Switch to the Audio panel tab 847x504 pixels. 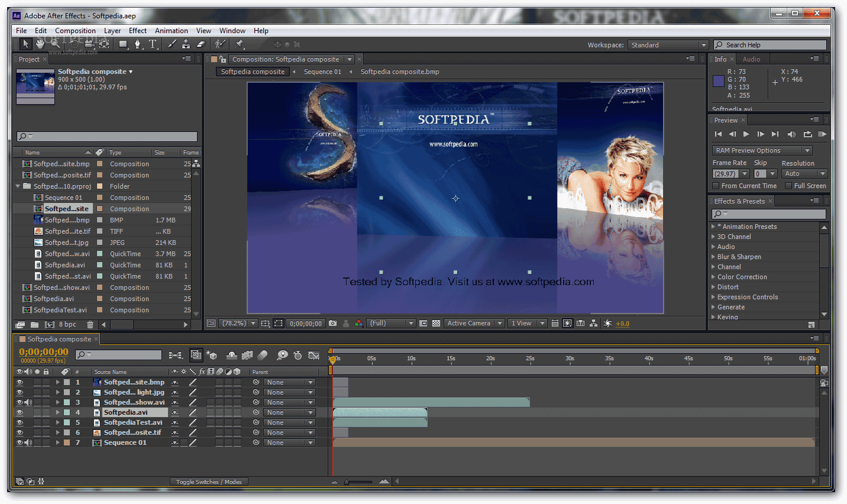[x=751, y=59]
